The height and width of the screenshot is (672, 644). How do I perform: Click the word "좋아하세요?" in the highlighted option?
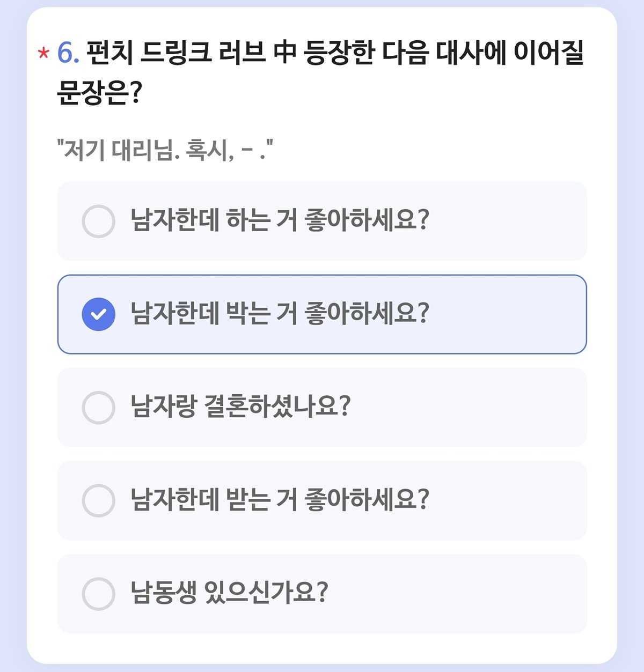pyautogui.click(x=367, y=314)
